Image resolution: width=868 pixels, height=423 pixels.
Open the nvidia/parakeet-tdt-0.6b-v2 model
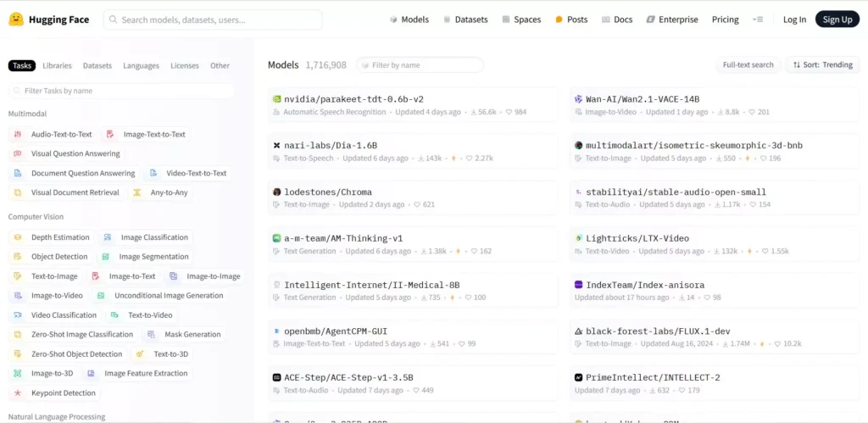coord(413,104)
